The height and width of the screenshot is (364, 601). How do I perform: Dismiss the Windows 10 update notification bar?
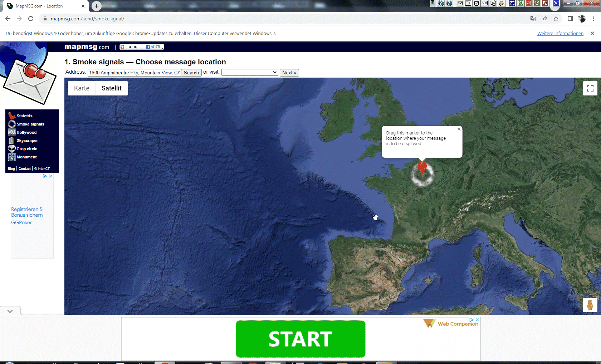pos(592,33)
